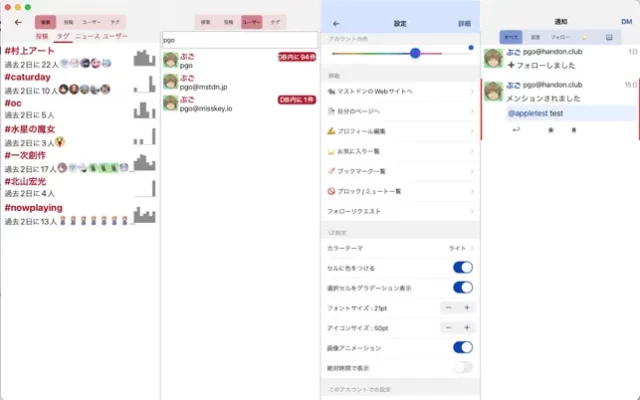The width and height of the screenshot is (640, 400).
Task: Expand プロフィール編集 row
Action: tap(400, 131)
